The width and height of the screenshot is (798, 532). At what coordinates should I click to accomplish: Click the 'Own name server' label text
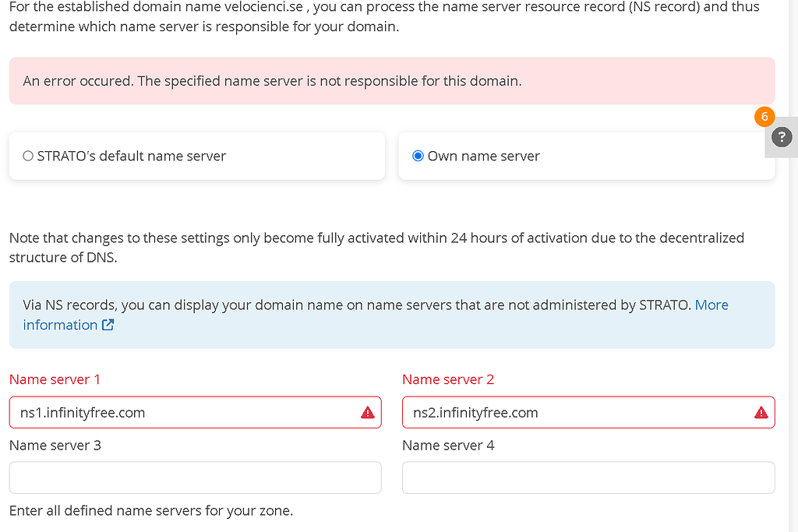click(483, 157)
